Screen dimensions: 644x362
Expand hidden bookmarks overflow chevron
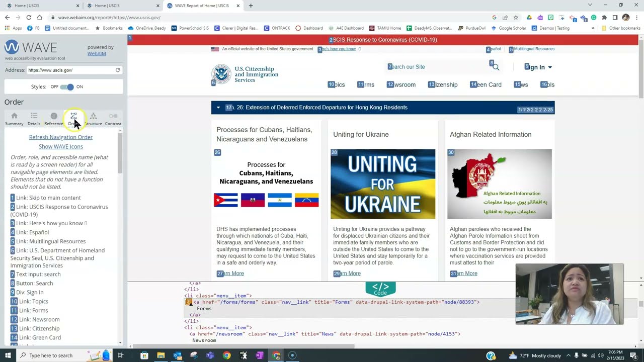coord(593,28)
